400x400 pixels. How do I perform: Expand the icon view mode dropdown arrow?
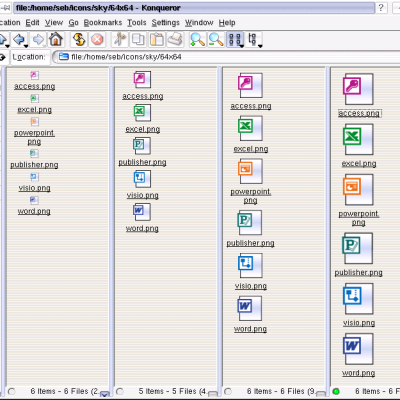tap(242, 46)
